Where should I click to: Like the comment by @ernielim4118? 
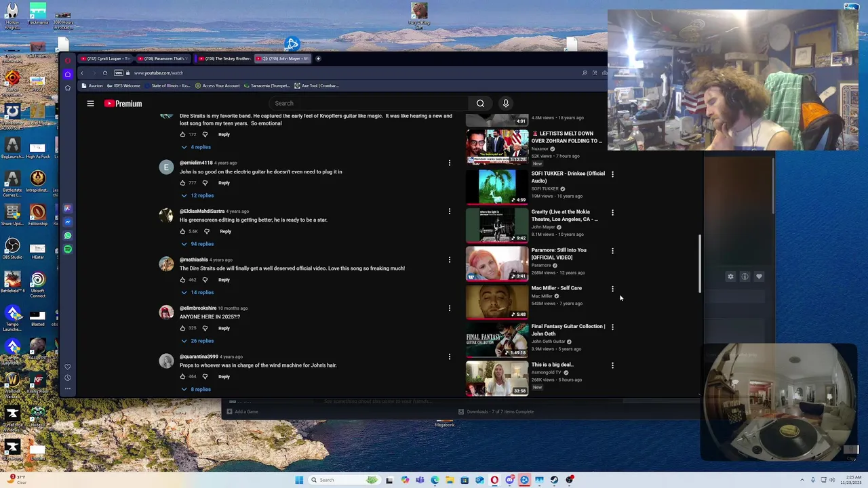tap(182, 183)
